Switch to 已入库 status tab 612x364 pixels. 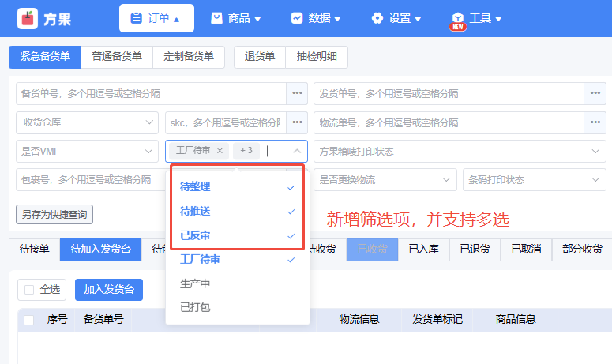click(423, 250)
